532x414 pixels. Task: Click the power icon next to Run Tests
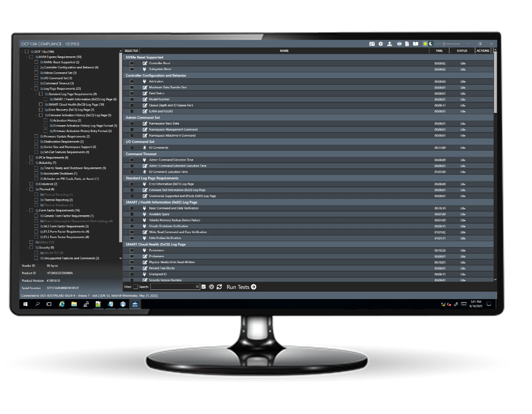point(212,287)
